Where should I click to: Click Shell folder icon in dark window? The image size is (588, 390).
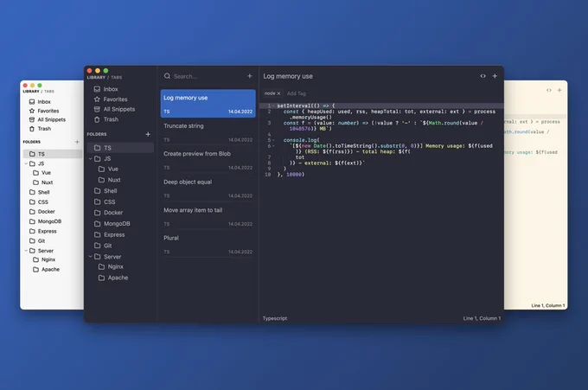[x=97, y=191]
